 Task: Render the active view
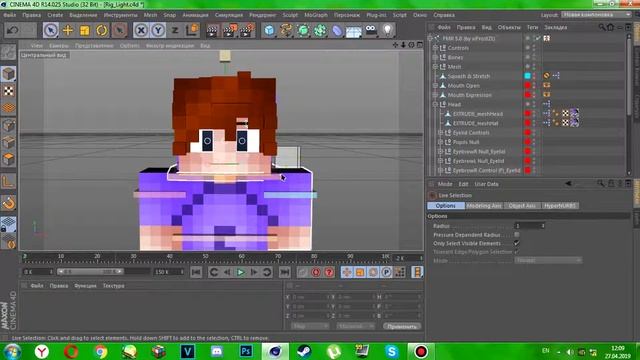(212, 30)
